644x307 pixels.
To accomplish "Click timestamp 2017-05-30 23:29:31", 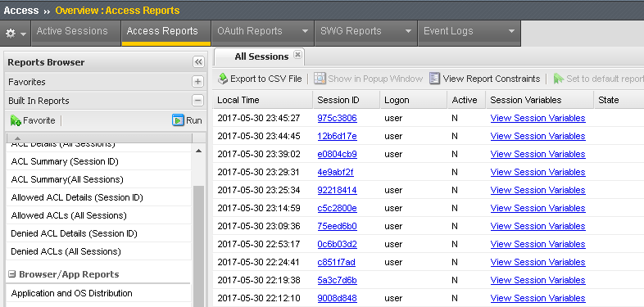I will [x=259, y=173].
